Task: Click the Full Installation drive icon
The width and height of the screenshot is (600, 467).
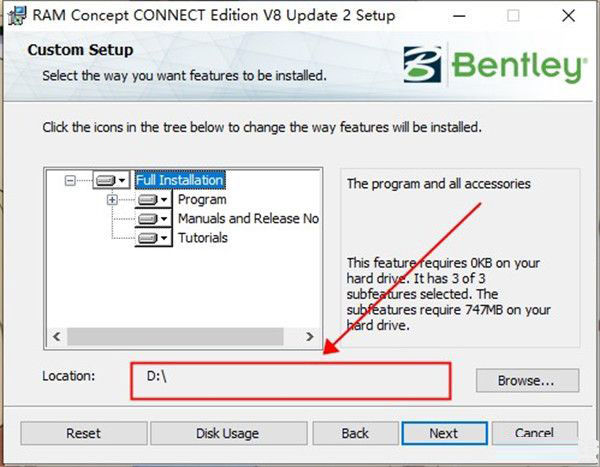Action: point(106,180)
